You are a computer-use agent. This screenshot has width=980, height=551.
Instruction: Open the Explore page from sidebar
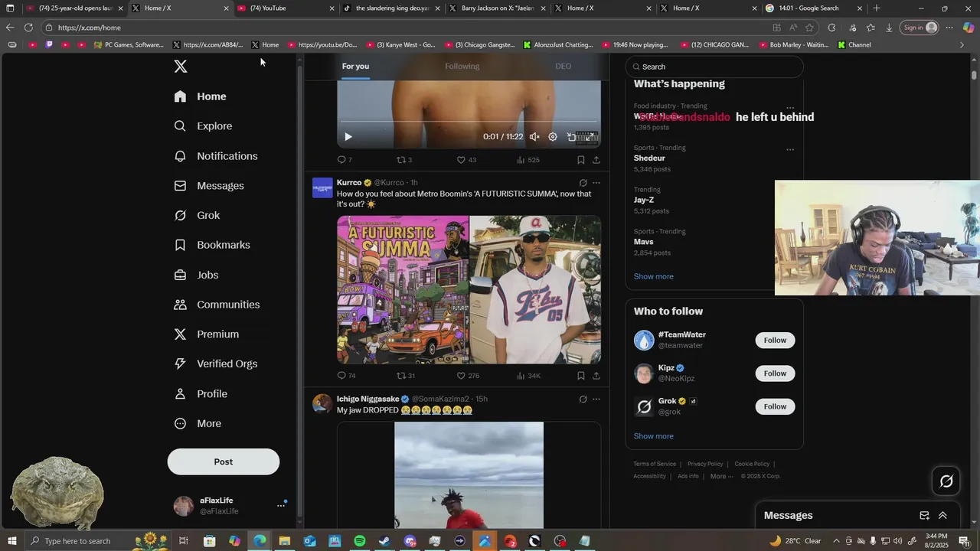click(204, 126)
